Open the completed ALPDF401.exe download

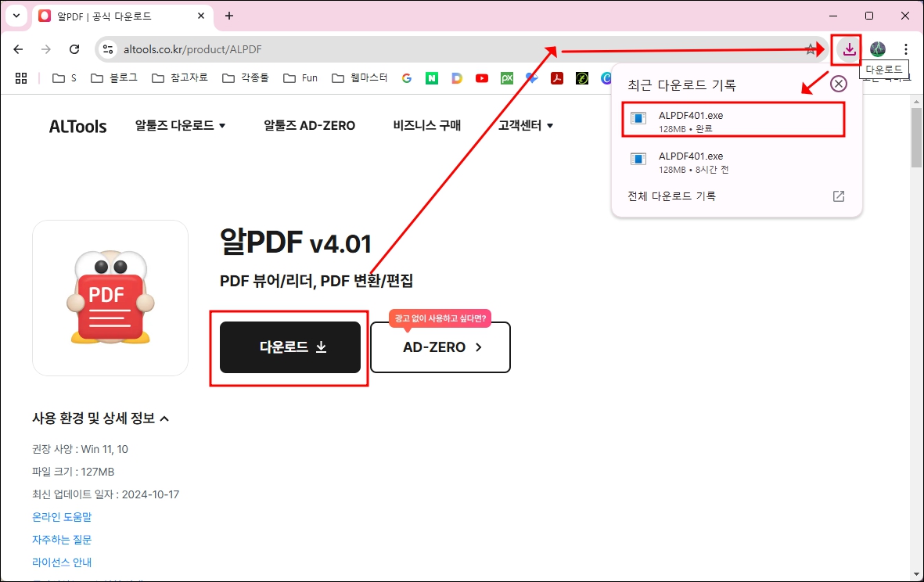point(733,120)
